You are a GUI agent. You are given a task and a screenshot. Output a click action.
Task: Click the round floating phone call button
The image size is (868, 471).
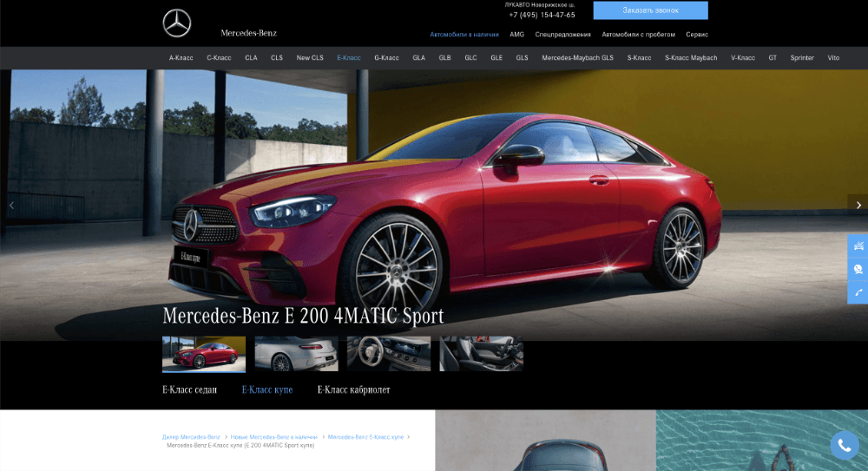(845, 445)
